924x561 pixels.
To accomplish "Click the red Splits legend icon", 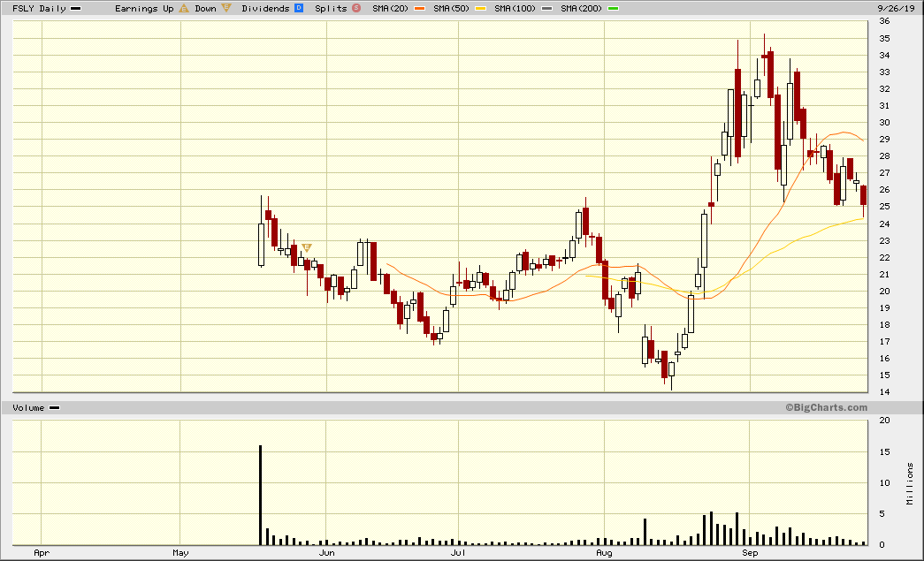I will coord(356,8).
